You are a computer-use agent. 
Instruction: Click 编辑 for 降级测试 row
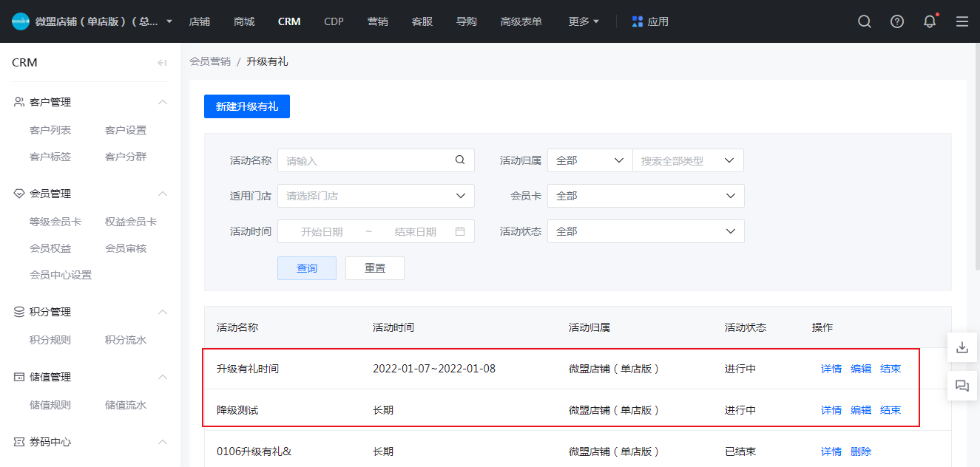click(861, 410)
